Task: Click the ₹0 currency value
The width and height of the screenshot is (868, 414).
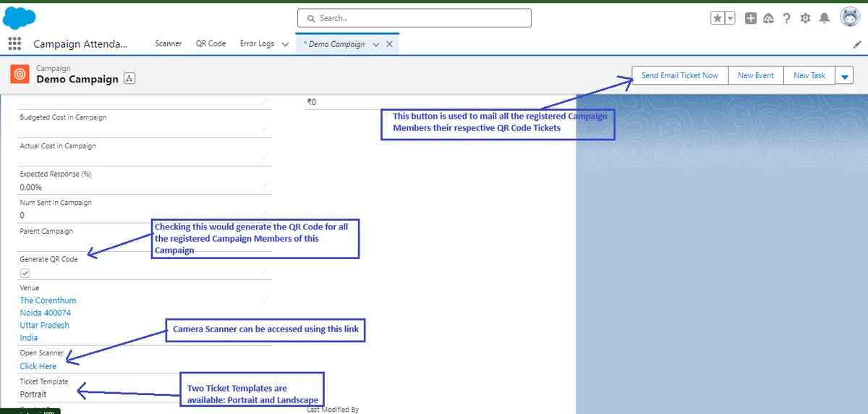Action: point(312,102)
